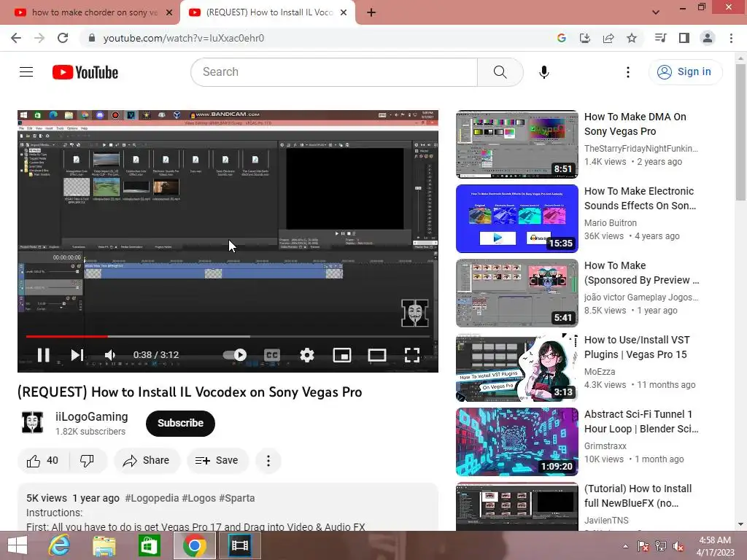
Task: Open the video in full screen
Action: (x=412, y=355)
